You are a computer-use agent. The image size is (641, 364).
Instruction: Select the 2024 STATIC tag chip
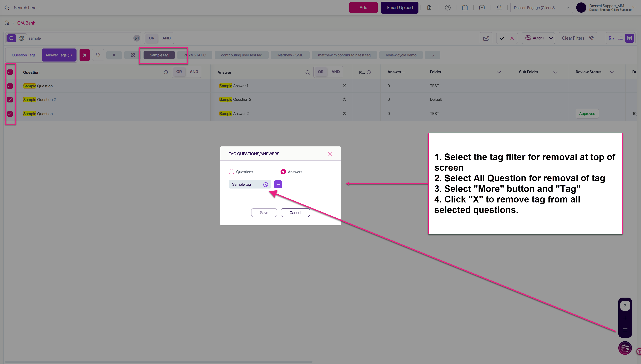coord(195,55)
